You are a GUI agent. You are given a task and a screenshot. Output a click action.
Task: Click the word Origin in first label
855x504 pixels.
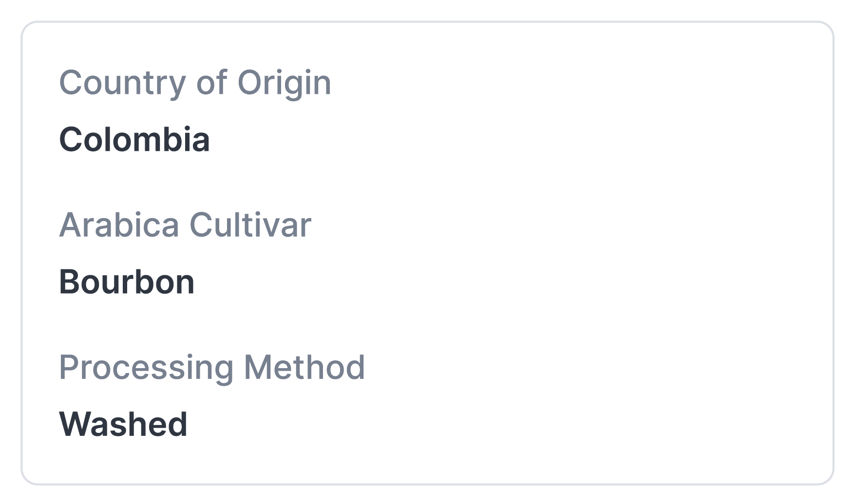tap(284, 83)
